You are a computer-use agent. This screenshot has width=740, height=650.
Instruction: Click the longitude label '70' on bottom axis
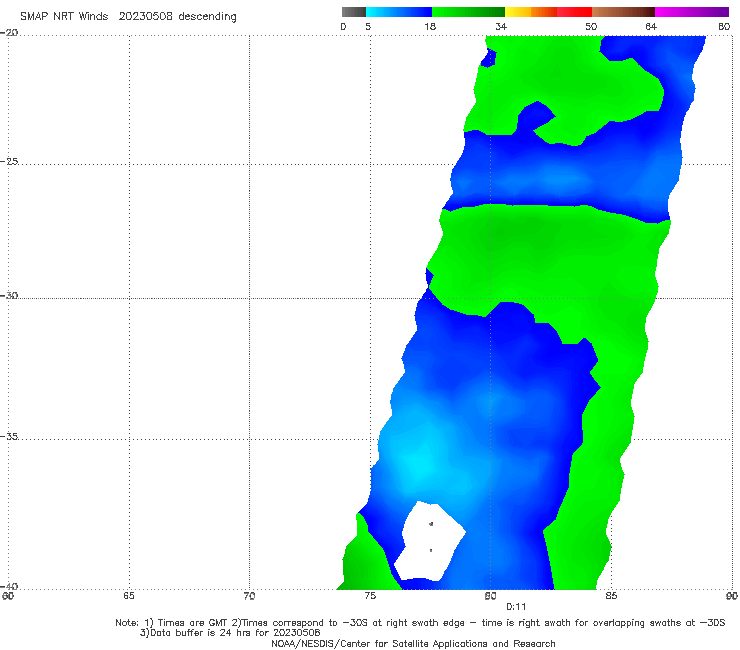tap(249, 596)
